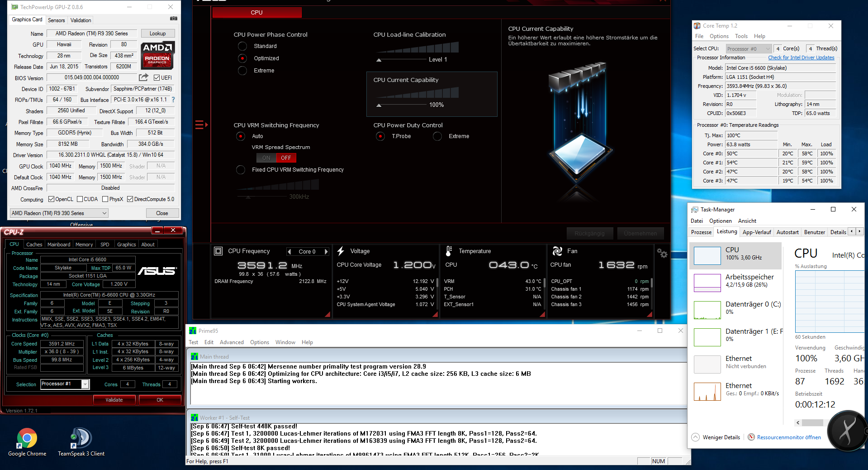Click the Core Temp title bar icon
868x470 pixels.
[x=697, y=26]
